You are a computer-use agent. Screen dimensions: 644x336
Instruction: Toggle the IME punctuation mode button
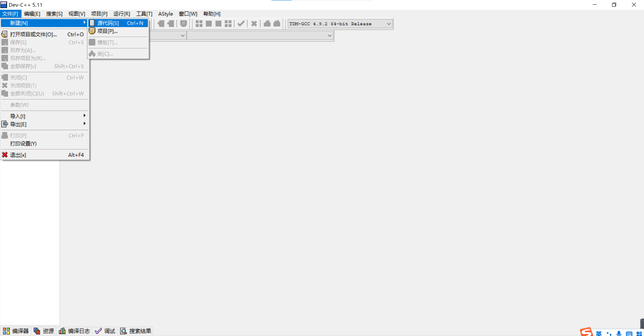pos(609,334)
